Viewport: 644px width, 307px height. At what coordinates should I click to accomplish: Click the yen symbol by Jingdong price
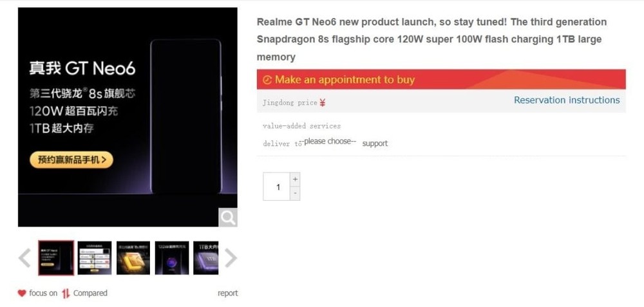click(323, 102)
